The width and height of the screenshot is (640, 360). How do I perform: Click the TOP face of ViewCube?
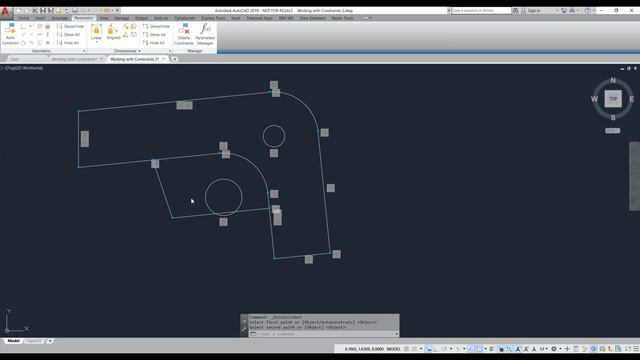click(613, 99)
